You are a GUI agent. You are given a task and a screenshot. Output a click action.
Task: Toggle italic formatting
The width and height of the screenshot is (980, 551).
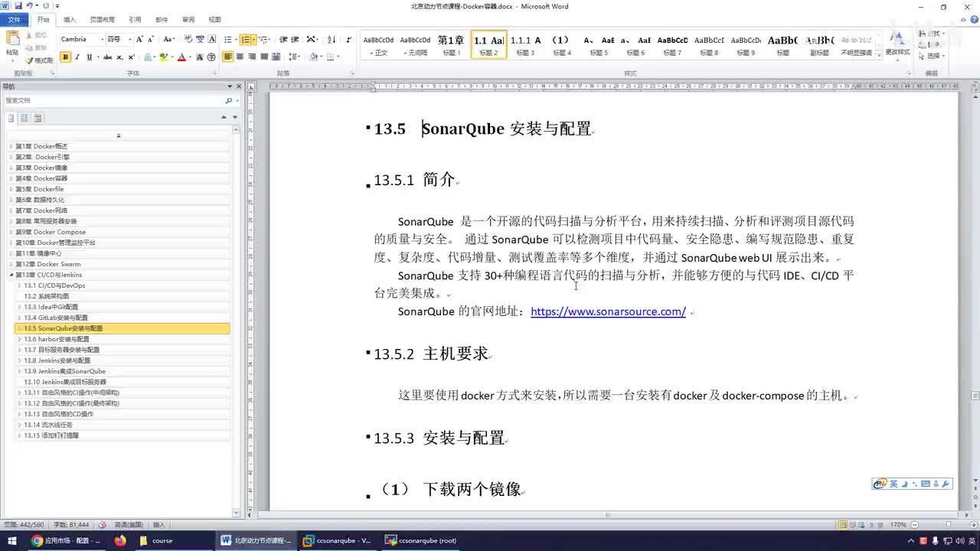tap(77, 57)
